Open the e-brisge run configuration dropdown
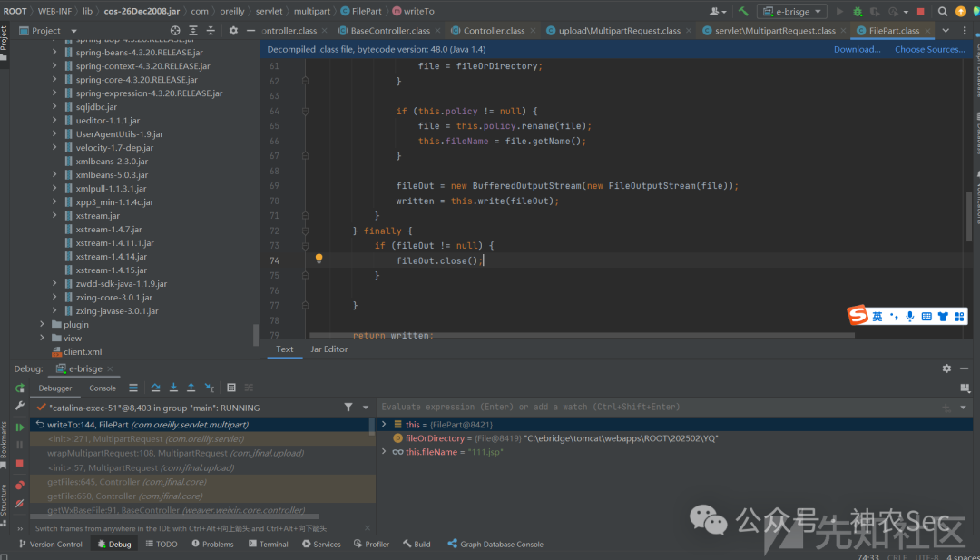Image resolution: width=980 pixels, height=560 pixels. point(792,11)
